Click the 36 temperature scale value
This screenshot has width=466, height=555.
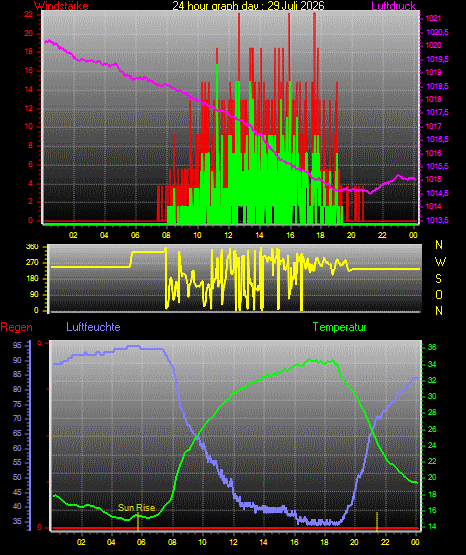coord(432,347)
